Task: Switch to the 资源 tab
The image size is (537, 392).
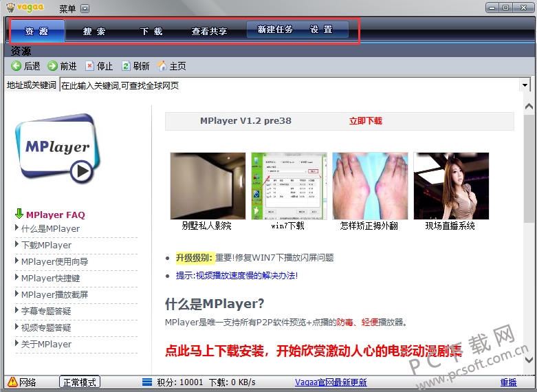Action: click(x=37, y=31)
